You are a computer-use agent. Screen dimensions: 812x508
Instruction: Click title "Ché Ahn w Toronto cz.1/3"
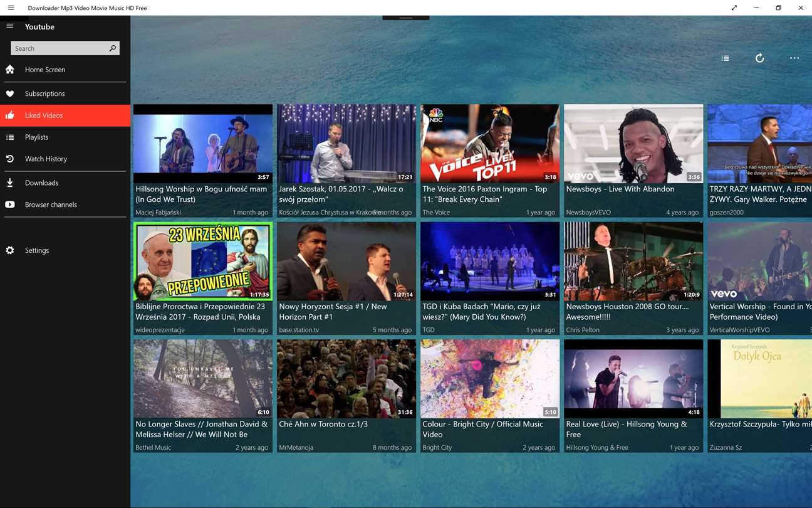pos(323,424)
